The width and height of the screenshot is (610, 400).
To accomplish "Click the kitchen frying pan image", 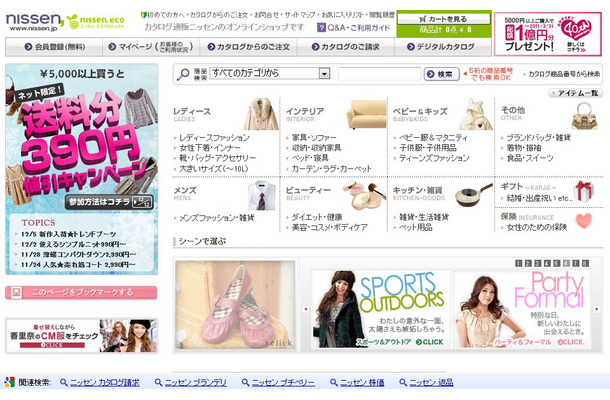I will 473,195.
